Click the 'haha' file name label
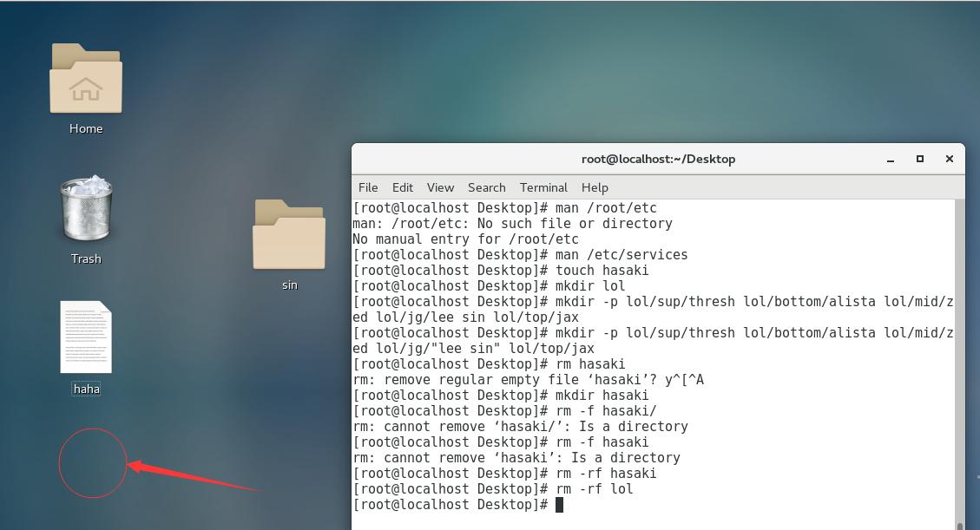The width and height of the screenshot is (980, 530). point(86,389)
